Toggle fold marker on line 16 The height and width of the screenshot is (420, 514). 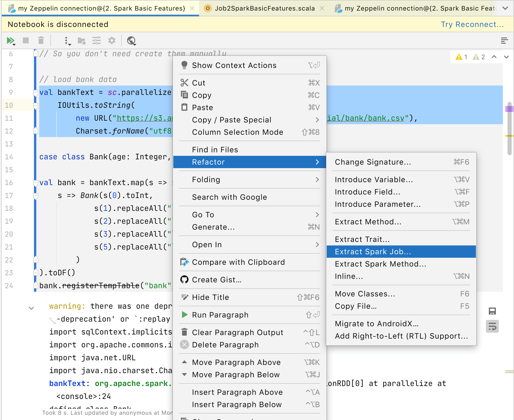36,183
